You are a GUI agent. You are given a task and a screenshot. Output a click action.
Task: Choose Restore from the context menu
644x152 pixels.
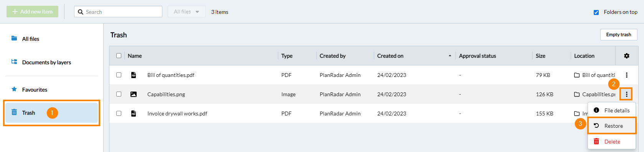pyautogui.click(x=612, y=126)
